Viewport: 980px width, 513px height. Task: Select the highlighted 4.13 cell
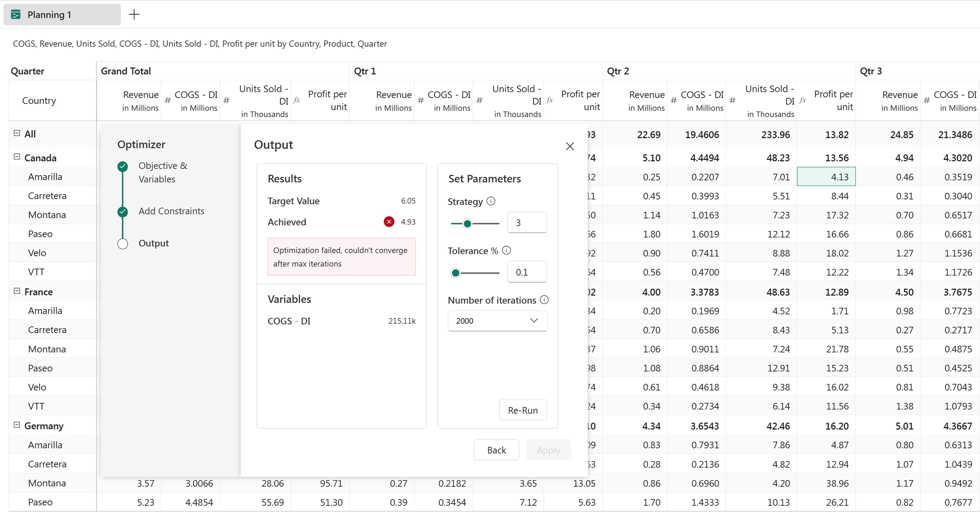coord(826,177)
